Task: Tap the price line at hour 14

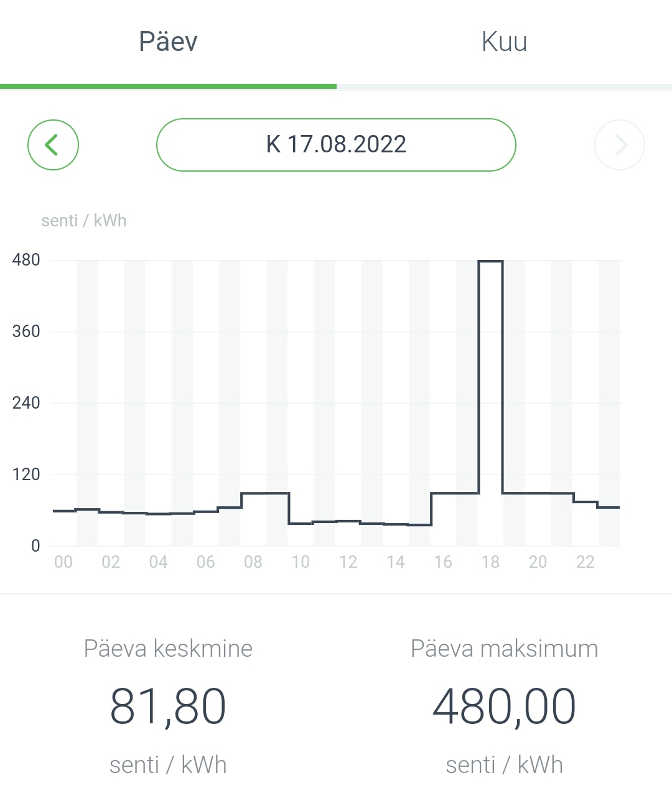Action: pos(396,524)
